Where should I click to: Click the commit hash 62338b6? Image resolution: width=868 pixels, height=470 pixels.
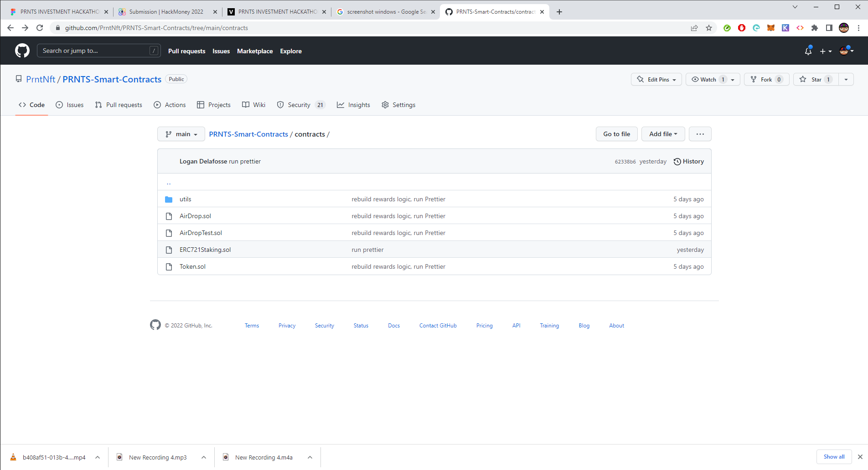pyautogui.click(x=625, y=162)
